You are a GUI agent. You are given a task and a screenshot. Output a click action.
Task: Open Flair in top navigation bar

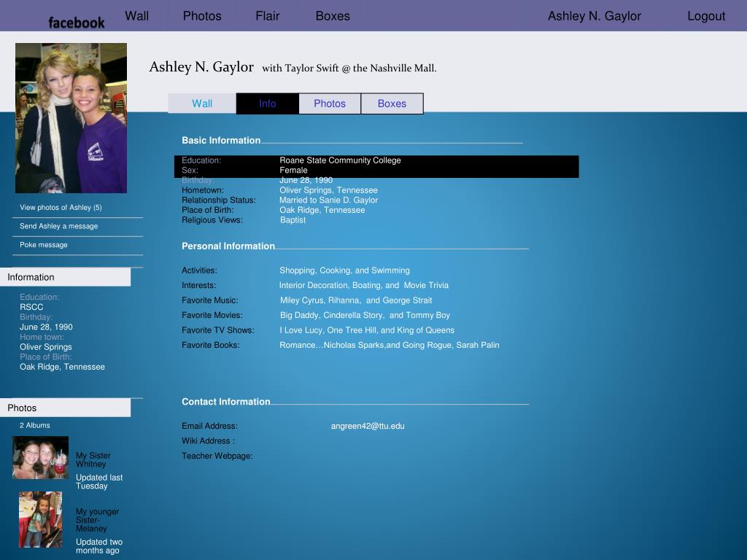(x=267, y=16)
